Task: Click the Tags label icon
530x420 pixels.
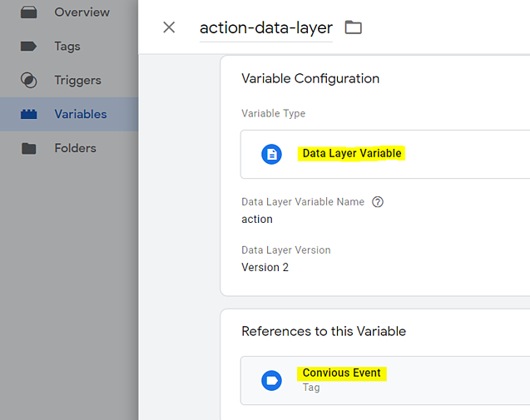Action: tap(29, 46)
